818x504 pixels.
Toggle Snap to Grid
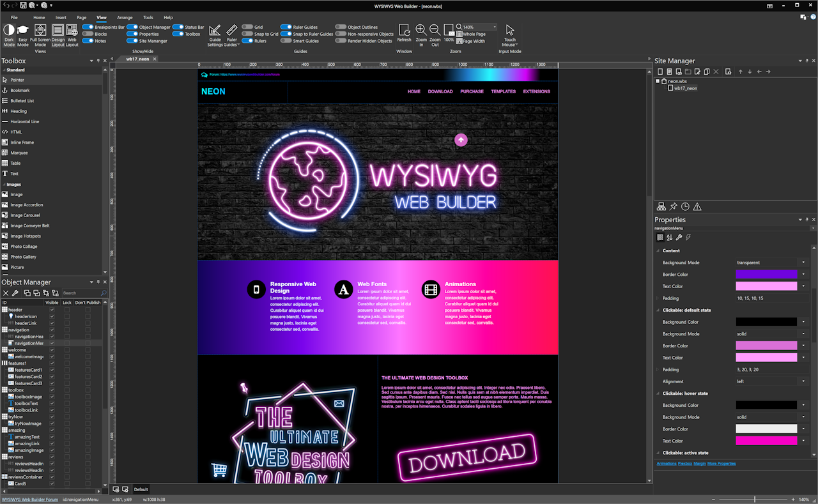click(246, 34)
